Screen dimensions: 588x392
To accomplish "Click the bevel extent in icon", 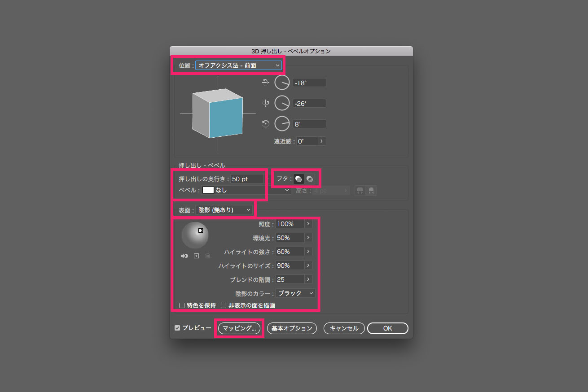I will (x=371, y=191).
